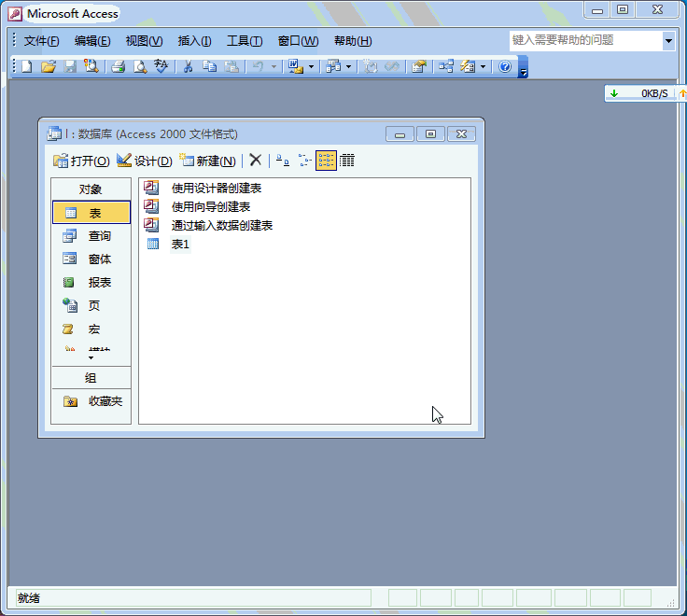The width and height of the screenshot is (687, 616).
Task: Open print preview in toolbar
Action: 140,66
